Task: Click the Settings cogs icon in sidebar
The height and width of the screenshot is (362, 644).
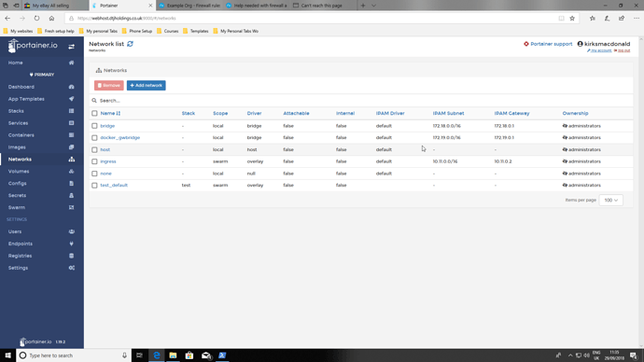Action: coord(72,268)
